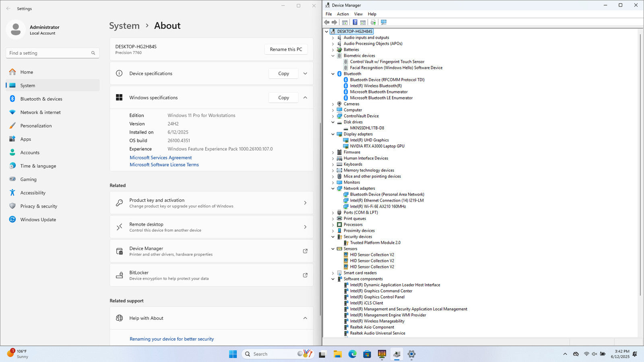Viewport: 644px width, 362px height.
Task: Select NVIDIA RTX A3000 Laptop GPU
Action: point(377,146)
